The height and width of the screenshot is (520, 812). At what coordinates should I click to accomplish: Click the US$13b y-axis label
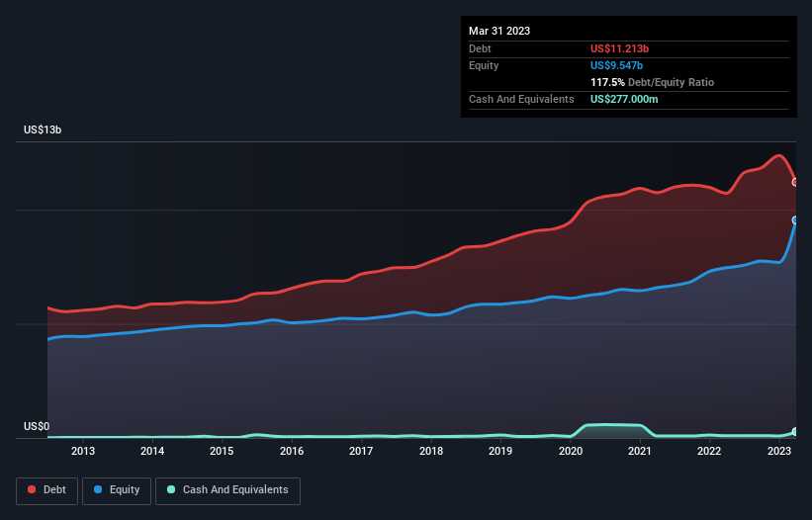44,130
